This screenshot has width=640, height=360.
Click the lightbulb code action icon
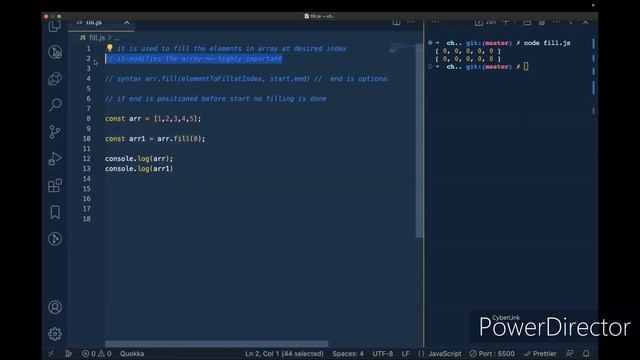click(x=109, y=48)
